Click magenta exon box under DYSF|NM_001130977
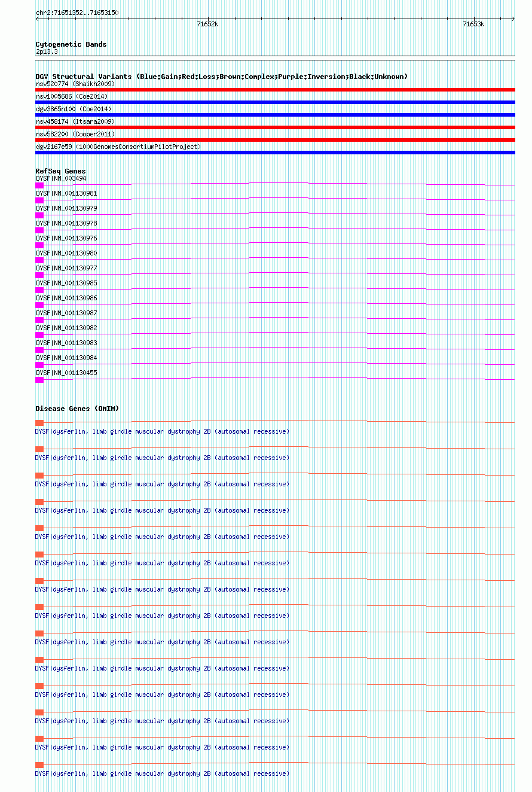 (39, 275)
